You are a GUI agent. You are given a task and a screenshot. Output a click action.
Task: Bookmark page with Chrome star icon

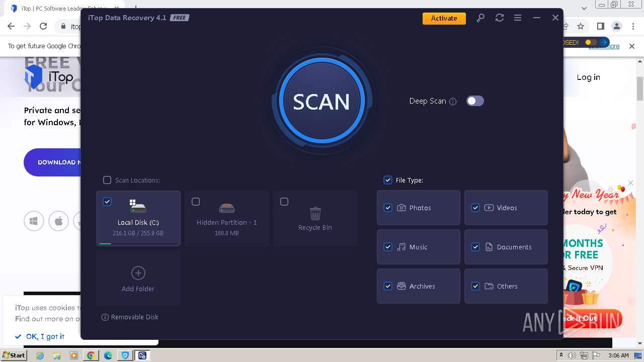(x=581, y=26)
